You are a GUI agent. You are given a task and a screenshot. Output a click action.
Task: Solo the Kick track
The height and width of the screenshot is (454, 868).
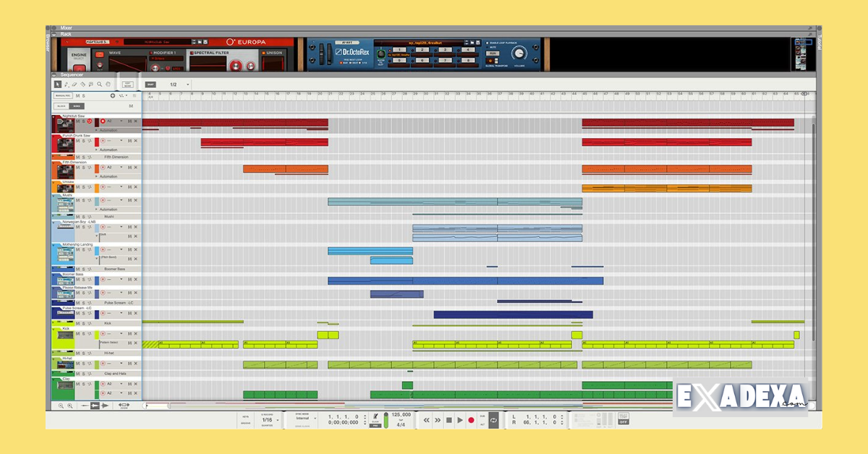tap(82, 333)
